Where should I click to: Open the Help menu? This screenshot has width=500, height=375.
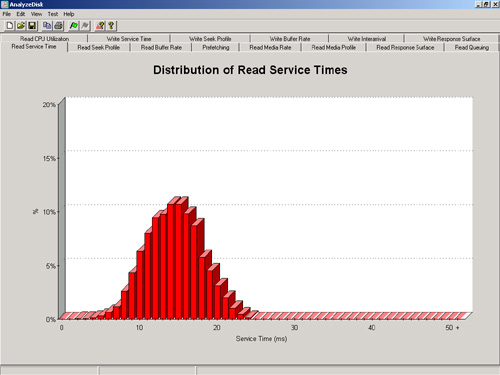69,14
